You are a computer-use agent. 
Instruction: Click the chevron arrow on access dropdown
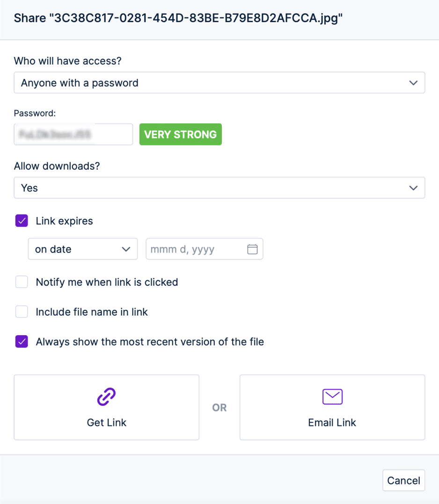[x=413, y=83]
